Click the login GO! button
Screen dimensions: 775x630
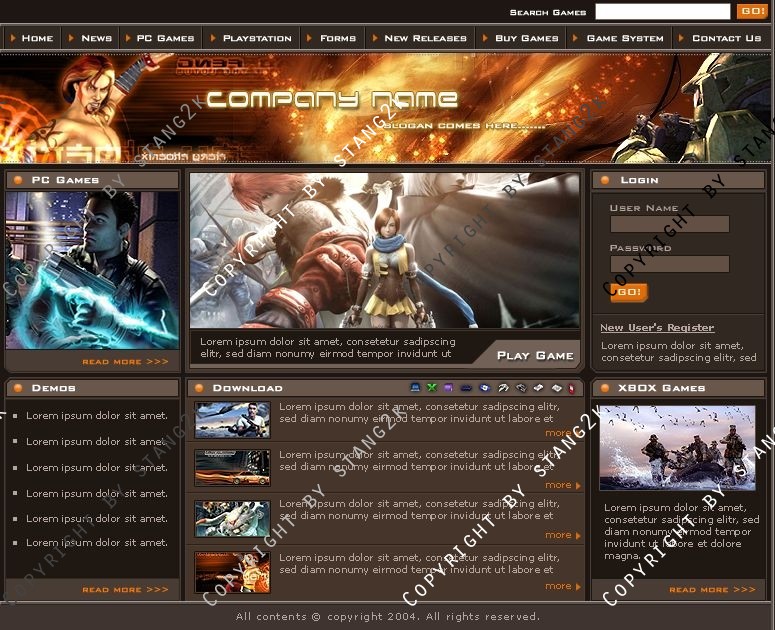(629, 292)
